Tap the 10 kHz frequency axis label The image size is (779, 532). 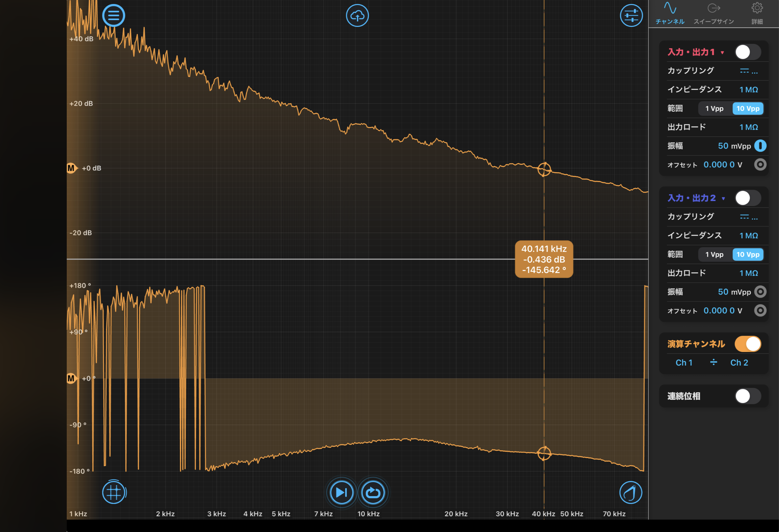(x=368, y=513)
